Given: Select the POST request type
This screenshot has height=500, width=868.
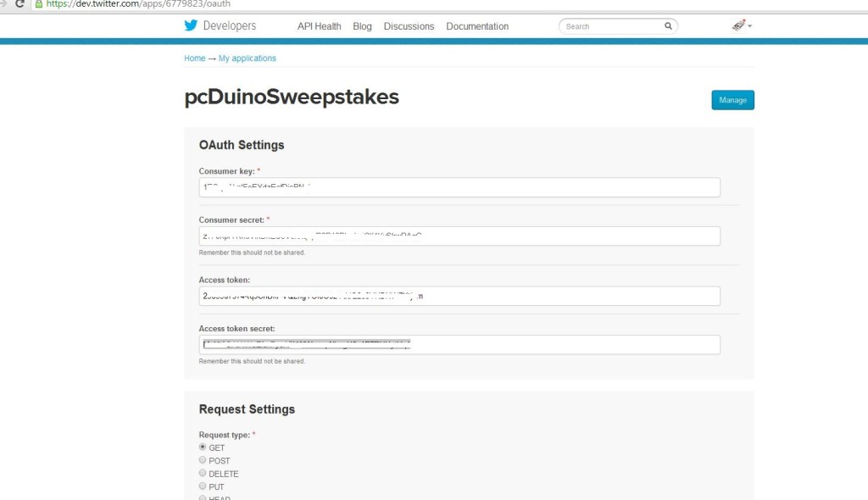Looking at the screenshot, I should (x=203, y=460).
